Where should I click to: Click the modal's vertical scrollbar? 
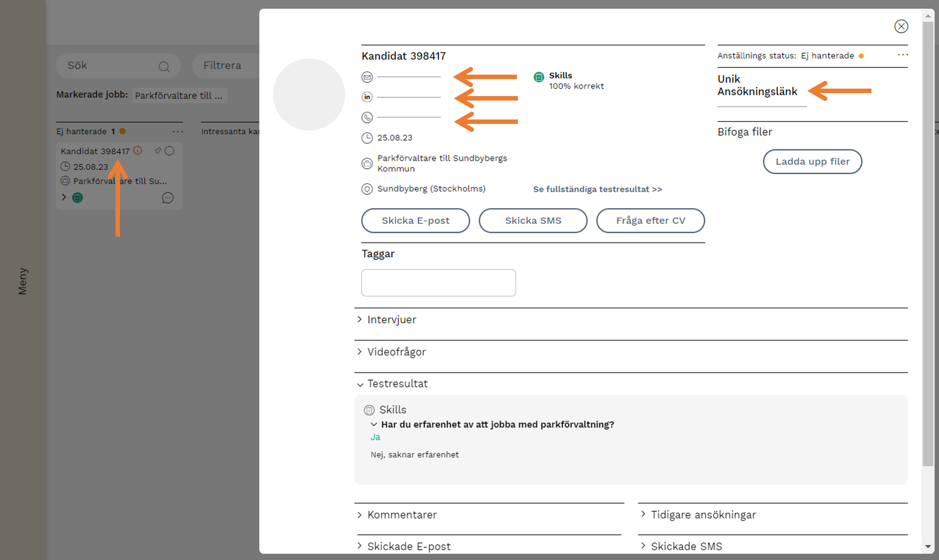coord(928,249)
